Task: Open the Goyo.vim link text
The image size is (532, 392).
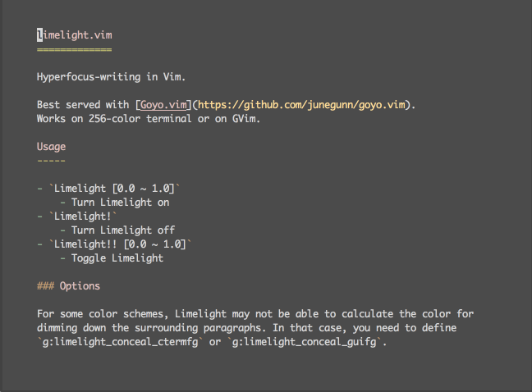Action: pos(163,105)
